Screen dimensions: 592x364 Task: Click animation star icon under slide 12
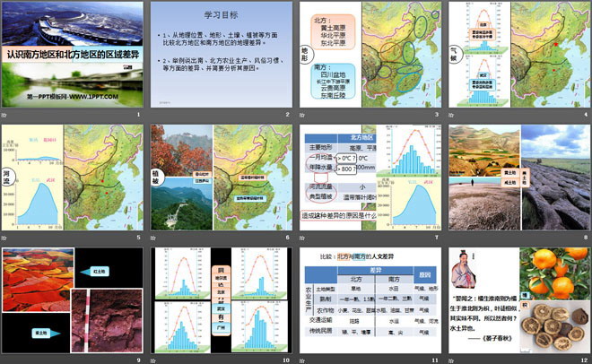(x=451, y=360)
